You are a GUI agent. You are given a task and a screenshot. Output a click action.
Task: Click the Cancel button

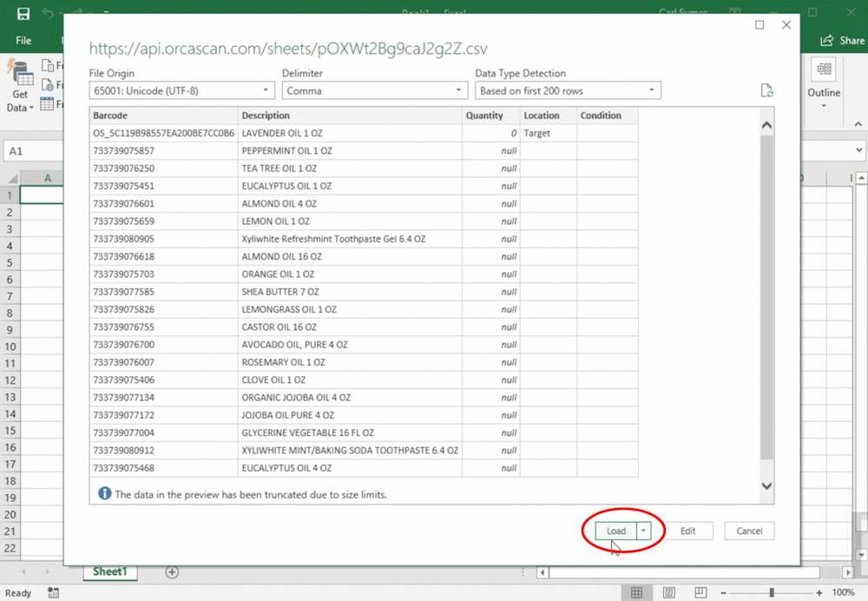[749, 531]
